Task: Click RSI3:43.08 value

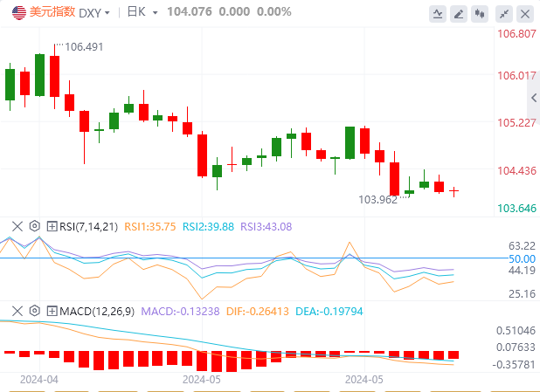Action: 266,227
